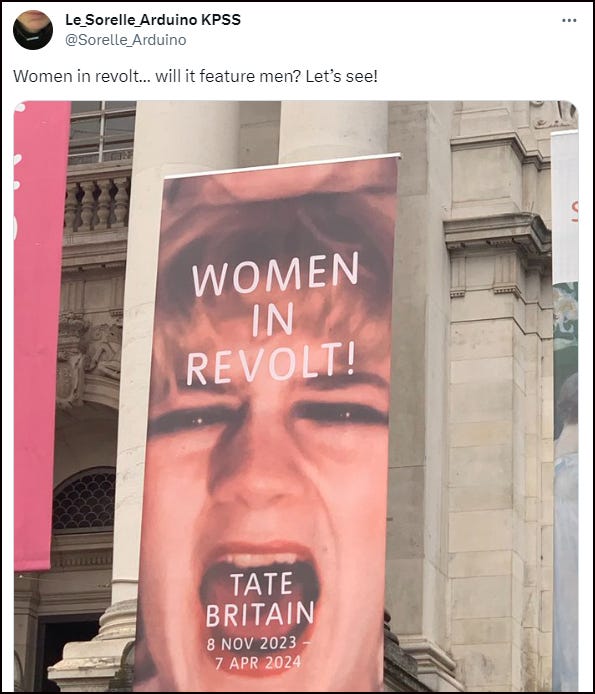Click the upper window above the balustrade

(102, 132)
